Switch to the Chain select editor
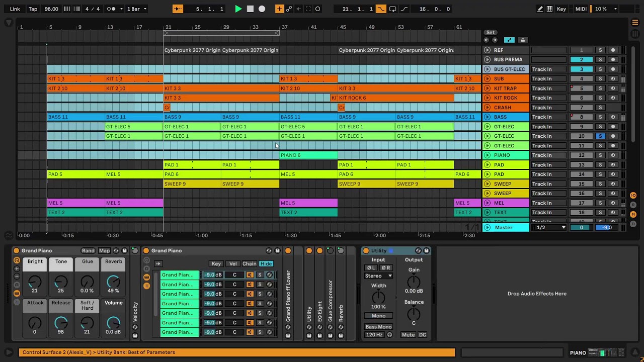 pyautogui.click(x=250, y=264)
